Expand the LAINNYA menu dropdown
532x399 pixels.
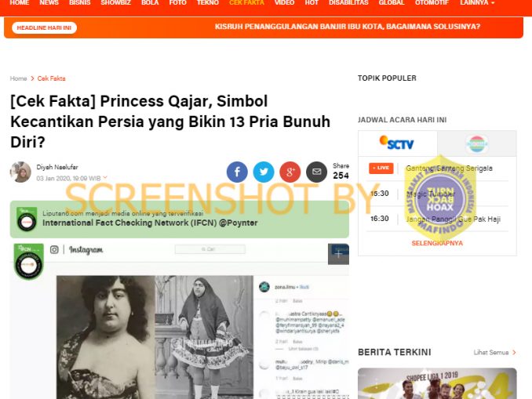click(x=477, y=2)
